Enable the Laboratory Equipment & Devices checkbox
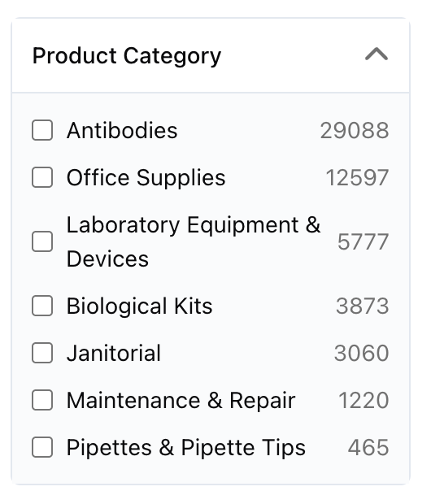Screen dimensions: 431x504 [42, 241]
